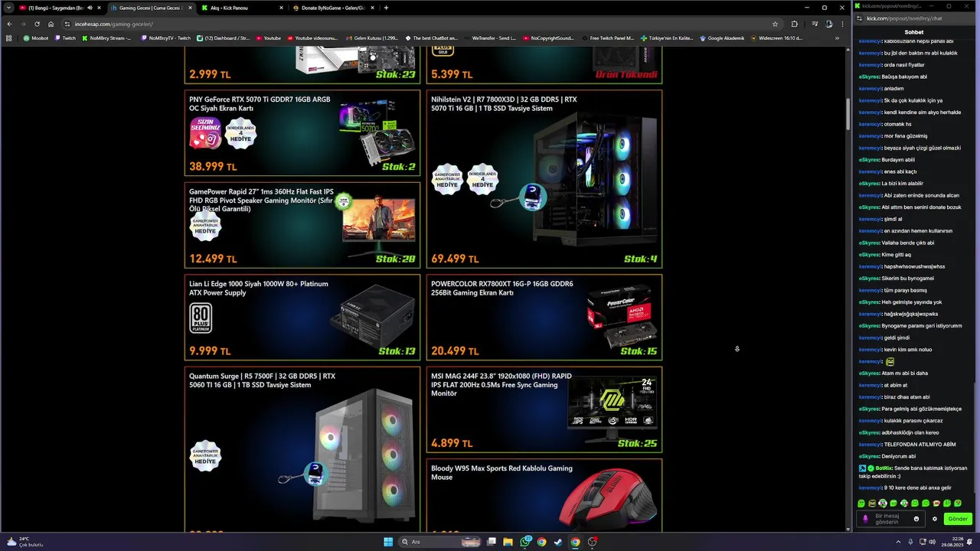Click the chat message input field
980x551 pixels.
892,519
